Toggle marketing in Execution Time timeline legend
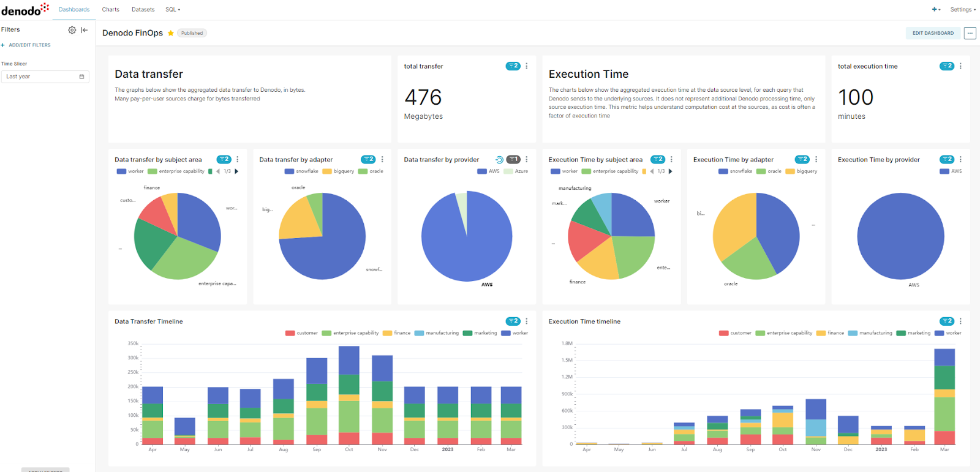The image size is (980, 472). tap(914, 333)
